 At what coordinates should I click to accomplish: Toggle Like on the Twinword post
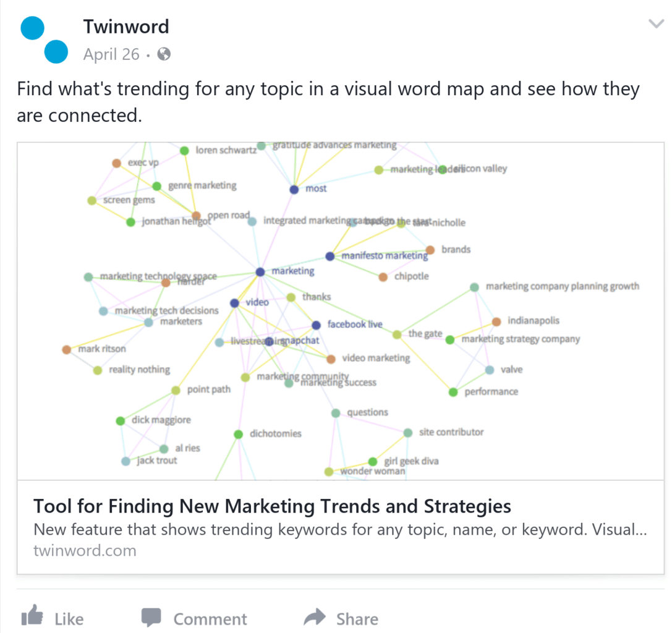pyautogui.click(x=56, y=618)
